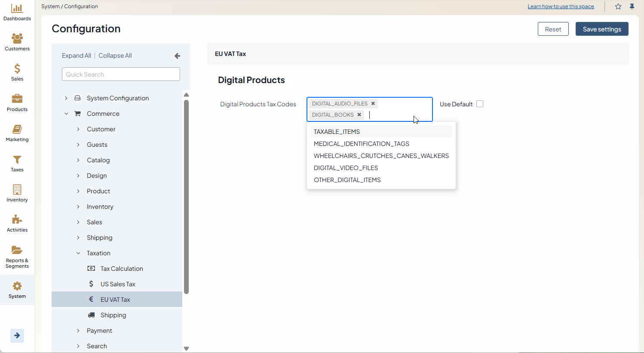Remove the DIGITAL_BOOKS tag

359,115
